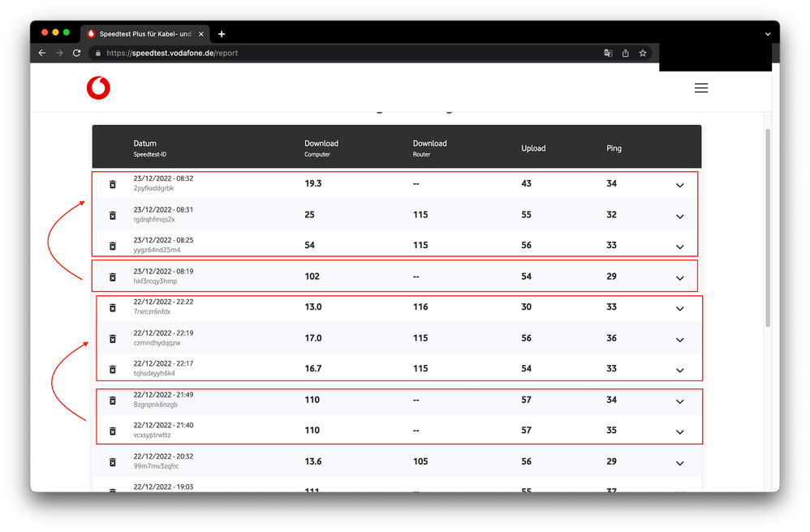Screen dimensions: 810x532
Task: Open the translate page icon
Action: point(608,53)
